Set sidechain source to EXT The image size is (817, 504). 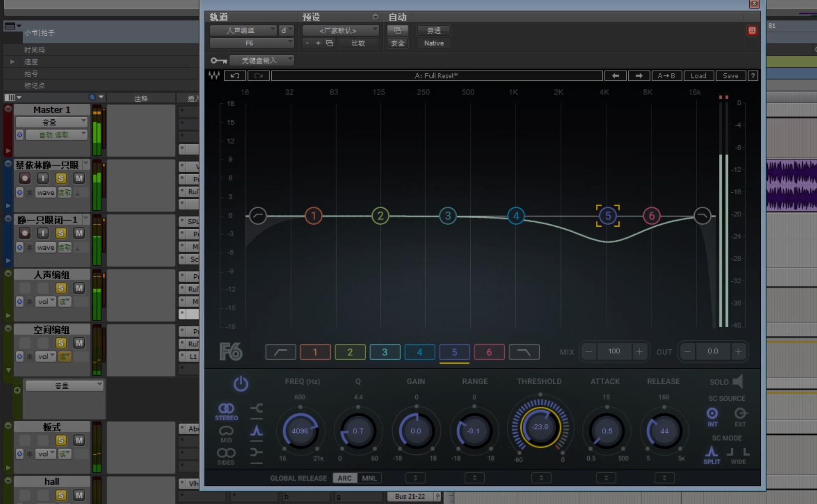point(740,415)
